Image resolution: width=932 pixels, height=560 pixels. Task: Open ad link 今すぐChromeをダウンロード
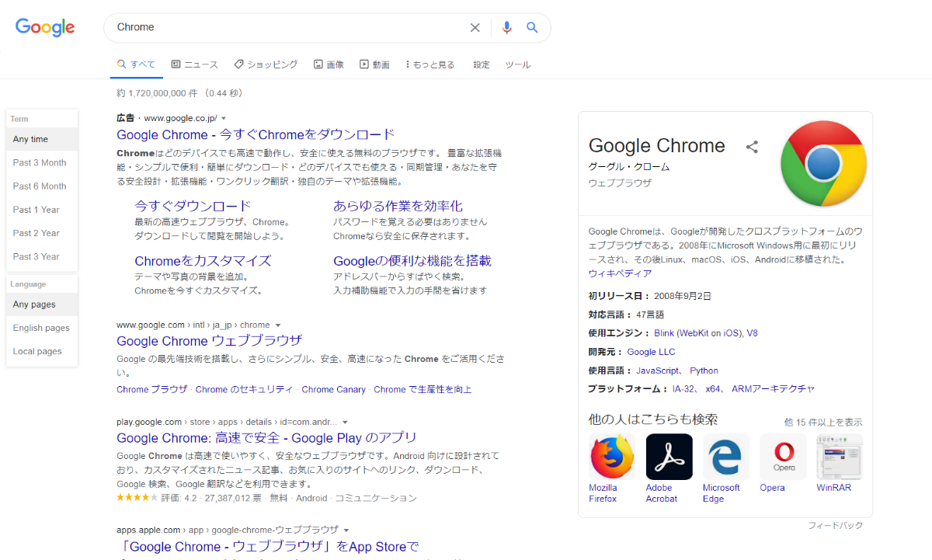tap(256, 134)
